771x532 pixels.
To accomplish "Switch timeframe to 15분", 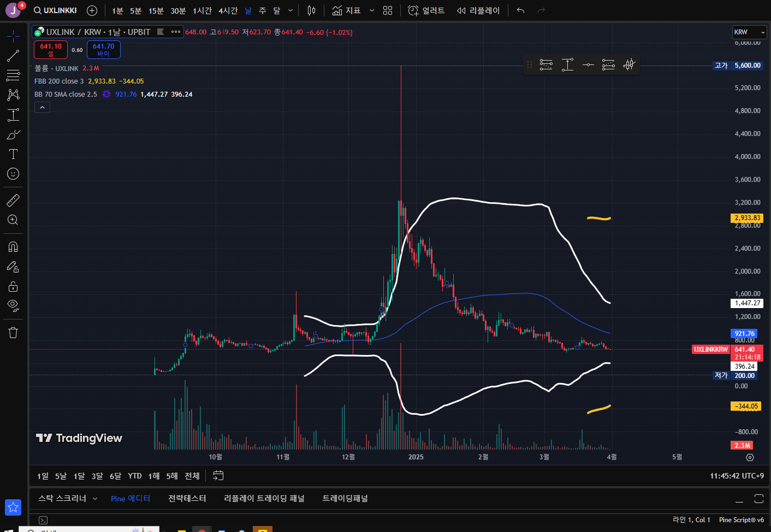I will 156,10.
